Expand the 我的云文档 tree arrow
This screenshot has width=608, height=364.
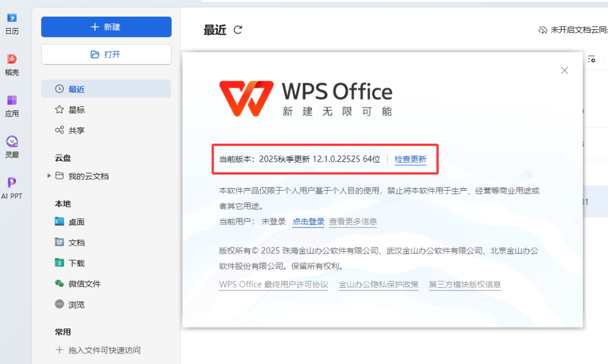tap(48, 176)
